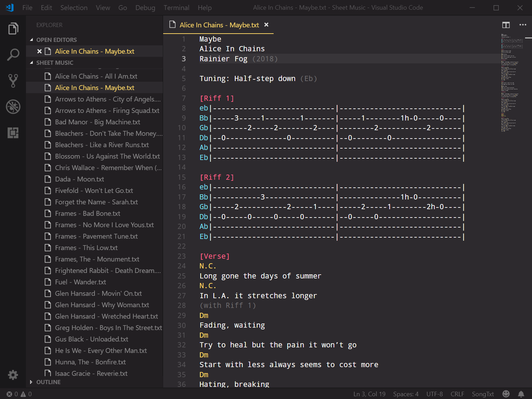Close Maybe.txt in Open Editors list
This screenshot has width=532, height=399.
[x=39, y=51]
